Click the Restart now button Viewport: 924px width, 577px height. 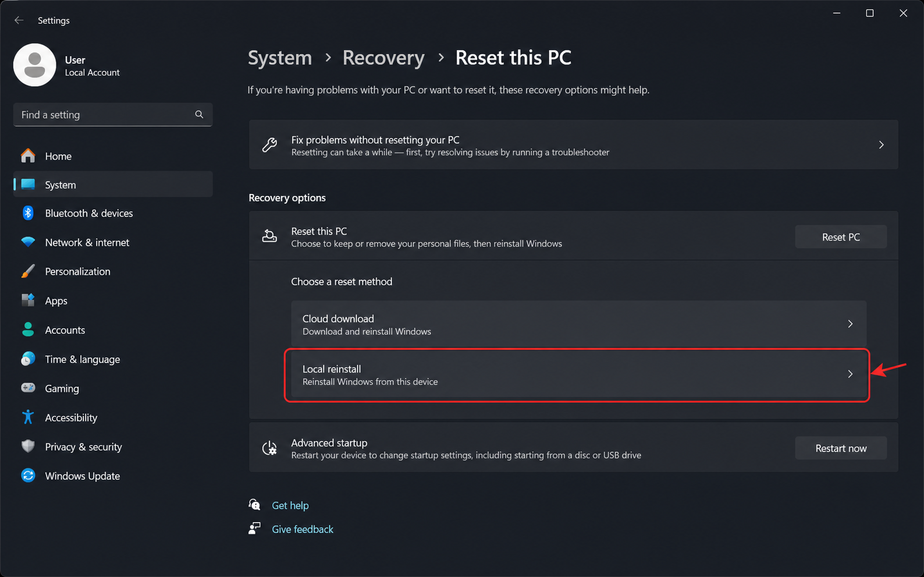[x=841, y=448]
